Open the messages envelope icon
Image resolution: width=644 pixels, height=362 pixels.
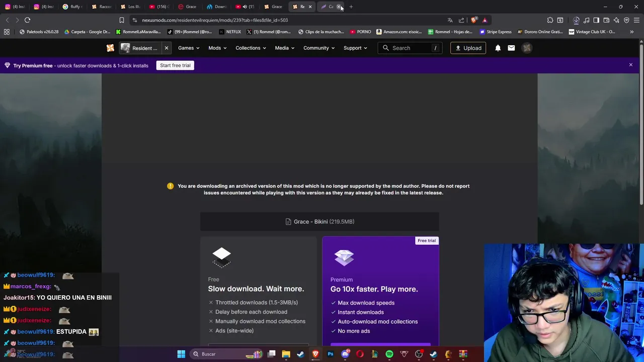coord(511,48)
